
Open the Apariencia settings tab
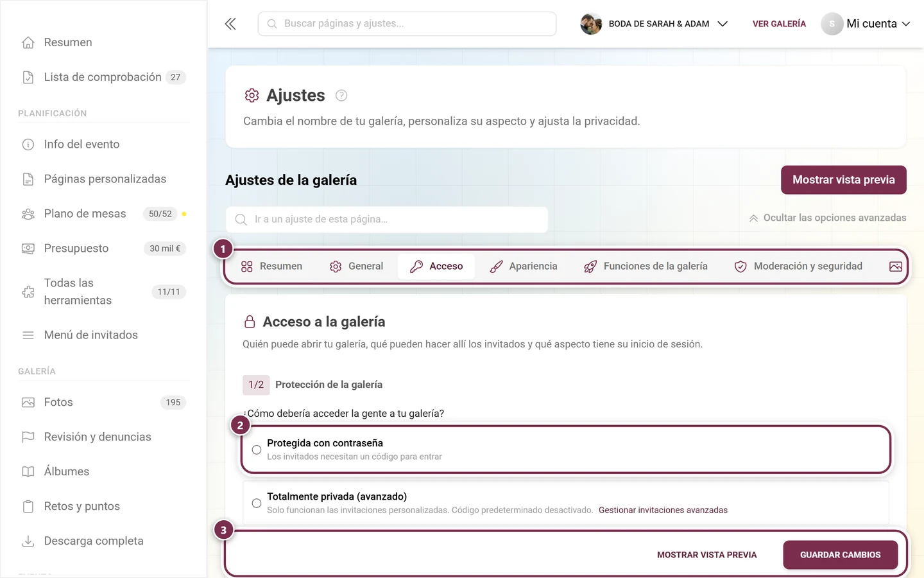[x=524, y=267]
